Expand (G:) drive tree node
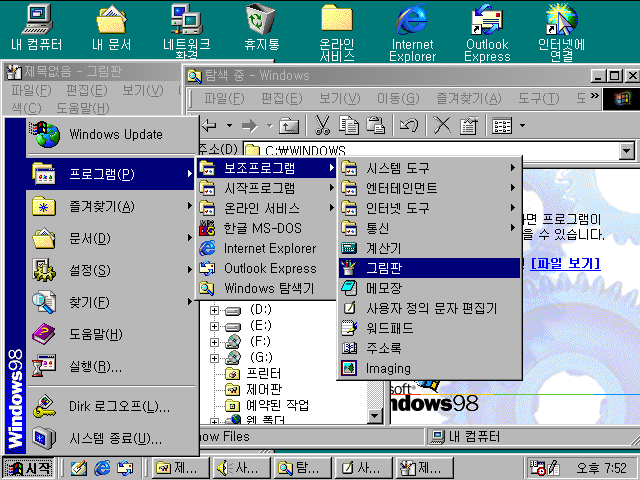640x480 pixels. coord(214,358)
